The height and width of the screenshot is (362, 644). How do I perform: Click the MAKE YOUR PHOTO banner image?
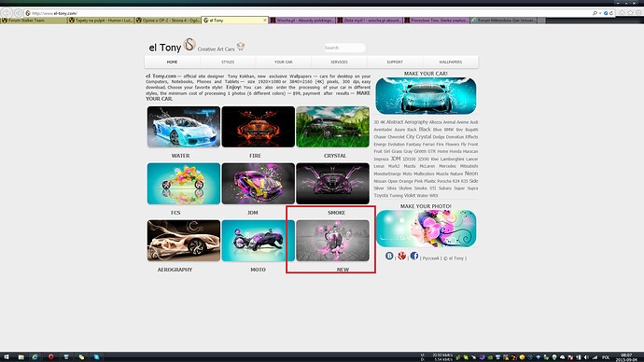[426, 229]
